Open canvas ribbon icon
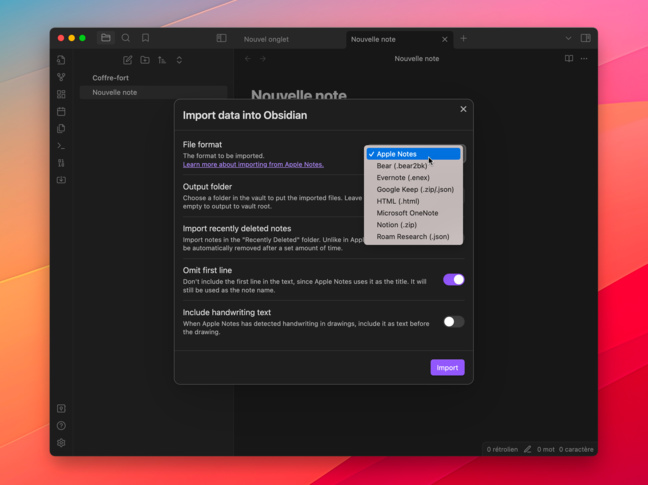This screenshot has width=648, height=485. [x=61, y=94]
